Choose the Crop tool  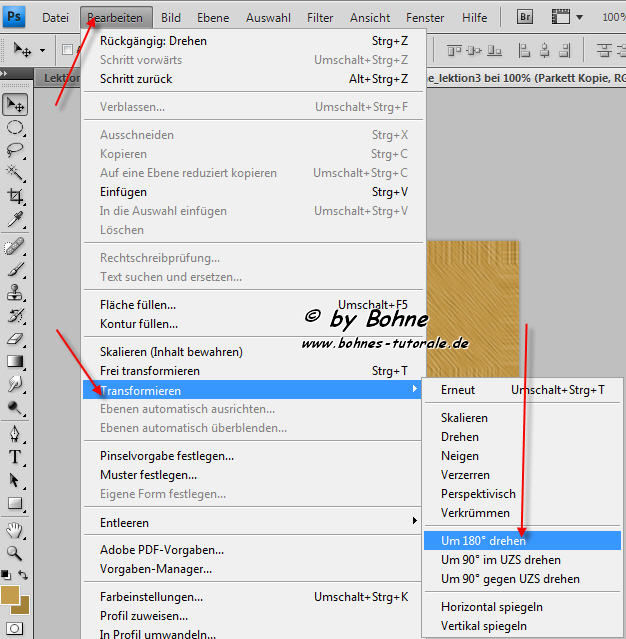[x=16, y=197]
